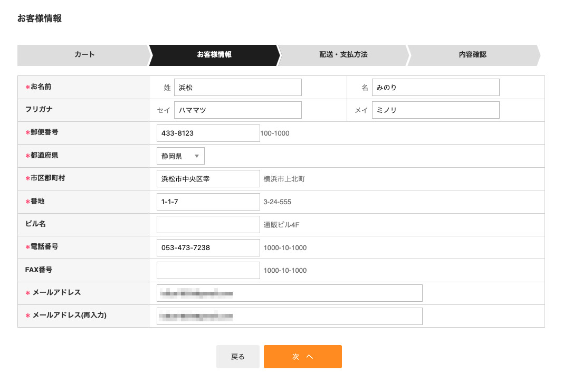Go to 配送・支払方法 step tab
Viewport: 563px width, 392px height.
click(343, 55)
